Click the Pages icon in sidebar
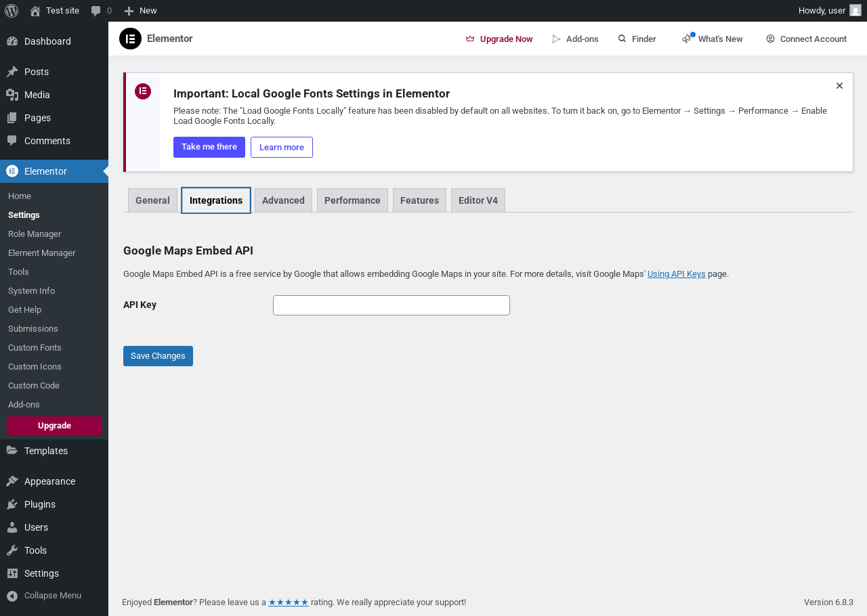 [12, 118]
